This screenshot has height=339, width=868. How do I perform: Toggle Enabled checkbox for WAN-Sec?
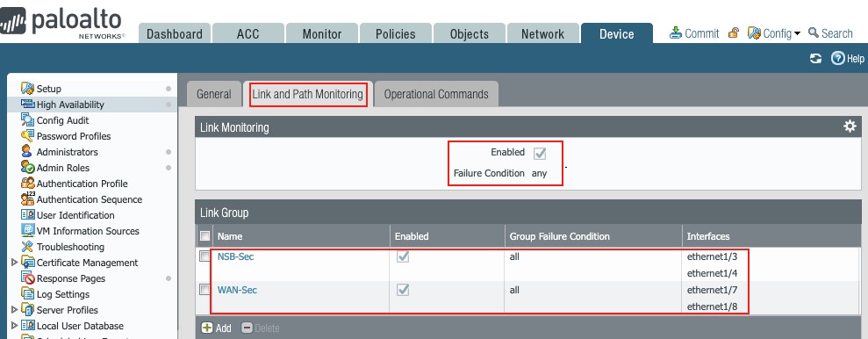point(403,290)
